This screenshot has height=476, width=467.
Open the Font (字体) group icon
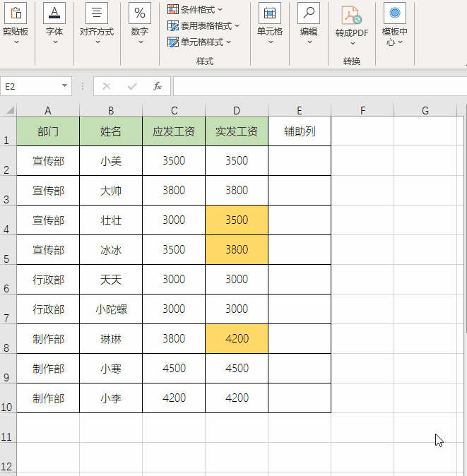click(x=54, y=13)
